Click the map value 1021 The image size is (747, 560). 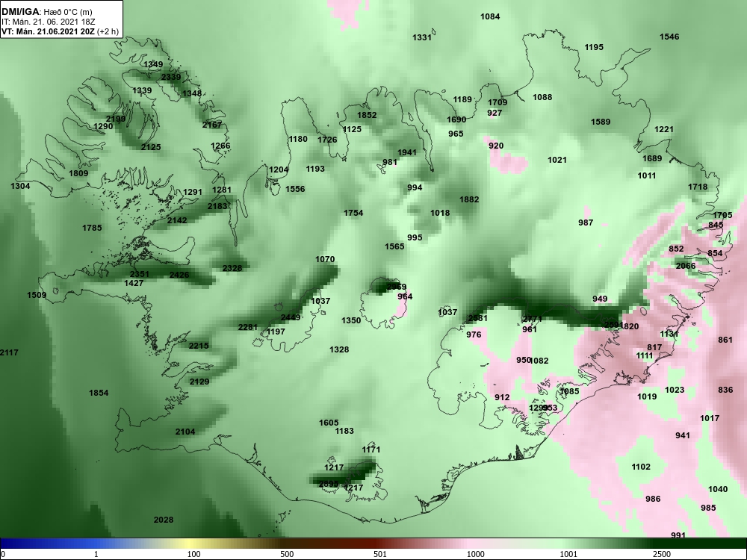click(557, 160)
